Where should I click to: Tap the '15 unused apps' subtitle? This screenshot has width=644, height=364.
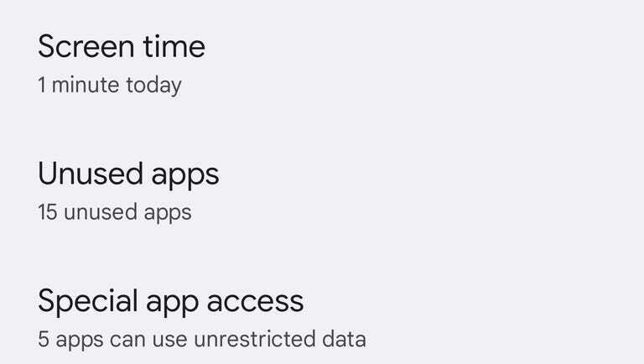114,212
